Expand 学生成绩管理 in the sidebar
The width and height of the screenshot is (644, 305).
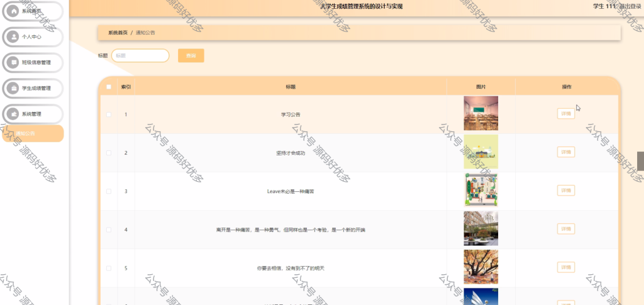[x=33, y=88]
